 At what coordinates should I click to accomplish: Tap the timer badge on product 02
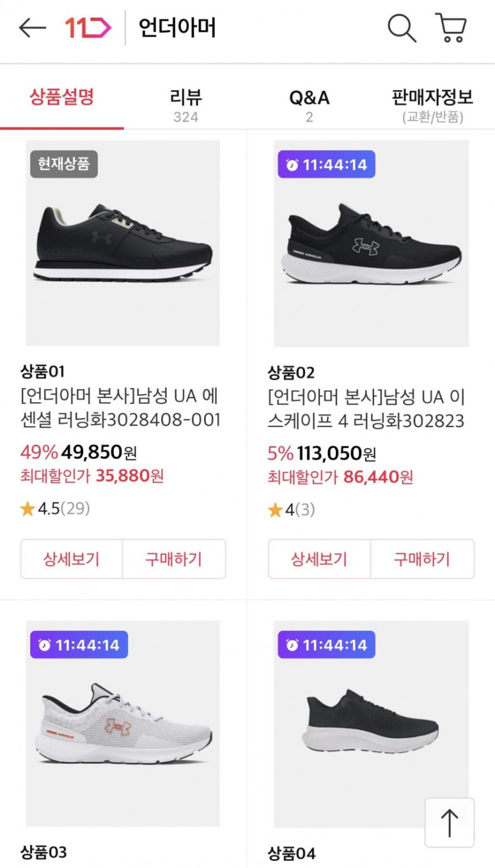[327, 164]
